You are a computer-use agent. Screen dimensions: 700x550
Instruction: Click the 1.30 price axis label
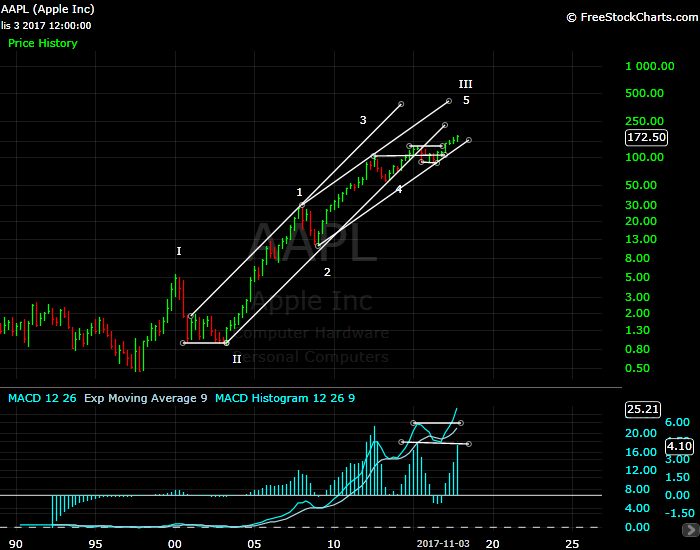click(637, 330)
